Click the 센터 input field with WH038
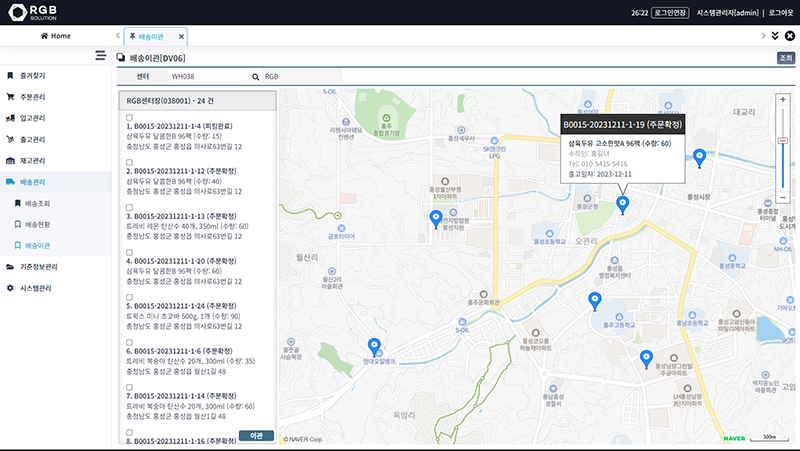800x451 pixels. 206,76
